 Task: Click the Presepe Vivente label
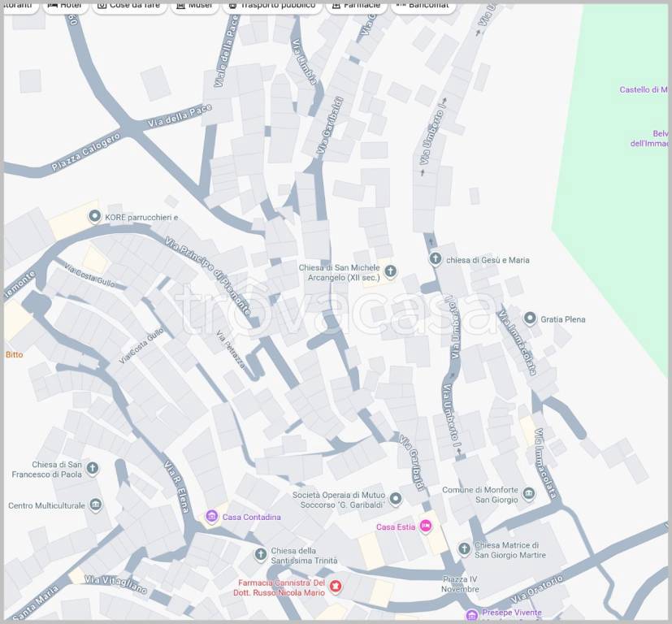[x=512, y=613]
